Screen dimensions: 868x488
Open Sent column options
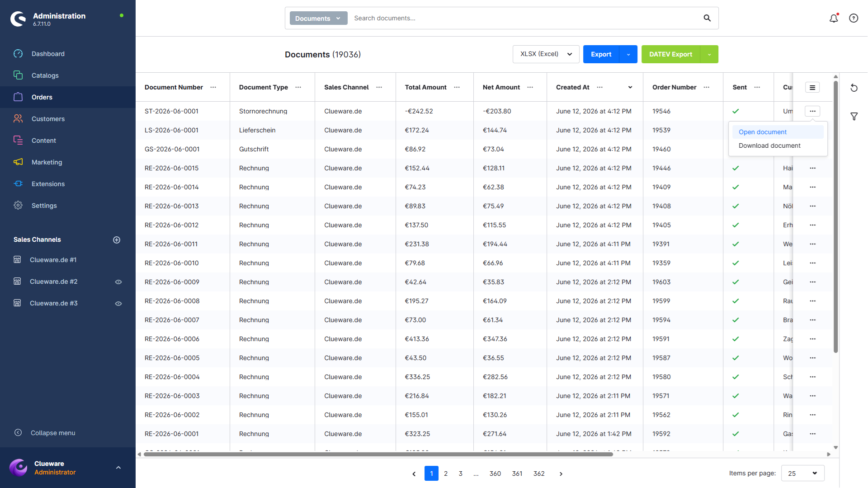click(x=757, y=87)
